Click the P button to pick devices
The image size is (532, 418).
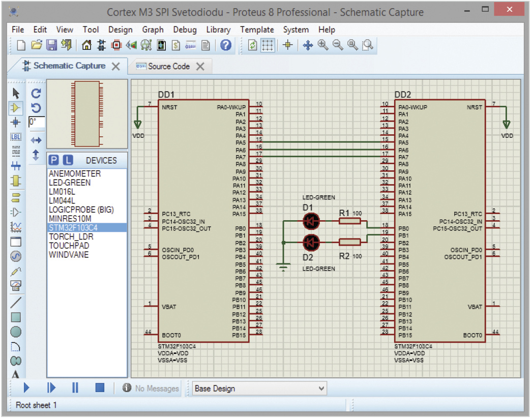53,160
